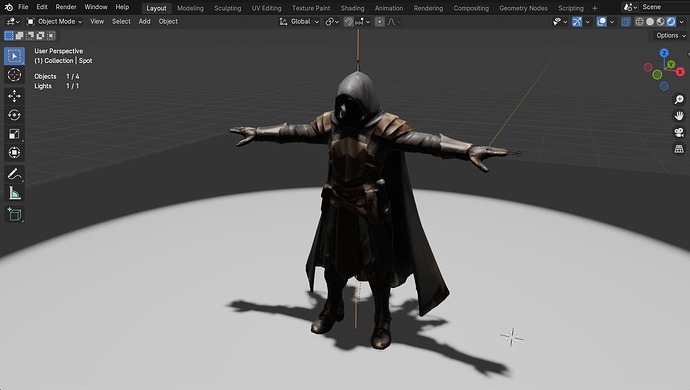Open the Add menu in header
This screenshot has height=390, width=690.
point(144,21)
